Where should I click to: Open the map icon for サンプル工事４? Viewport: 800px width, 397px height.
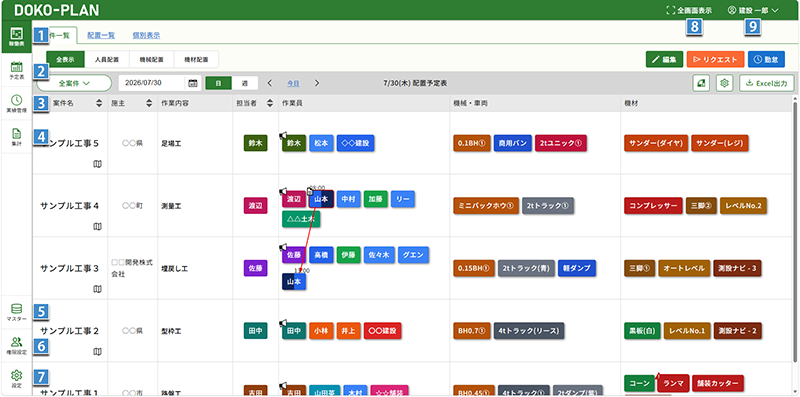tap(97, 226)
